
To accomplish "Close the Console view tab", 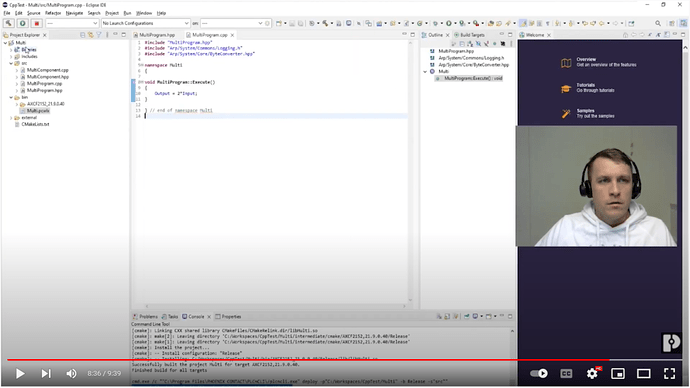I will tap(209, 317).
